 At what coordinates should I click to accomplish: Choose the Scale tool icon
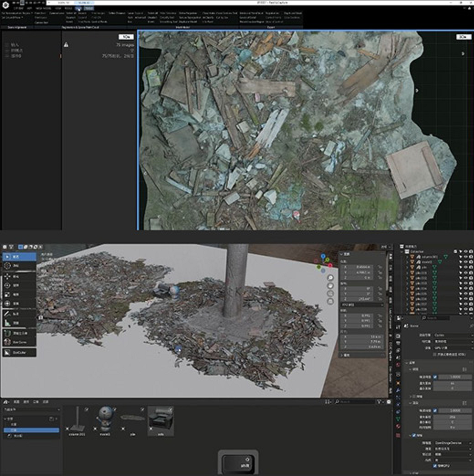click(8, 295)
